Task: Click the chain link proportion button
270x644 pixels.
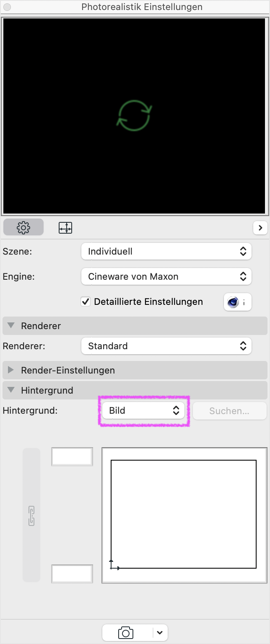Action: [31, 515]
